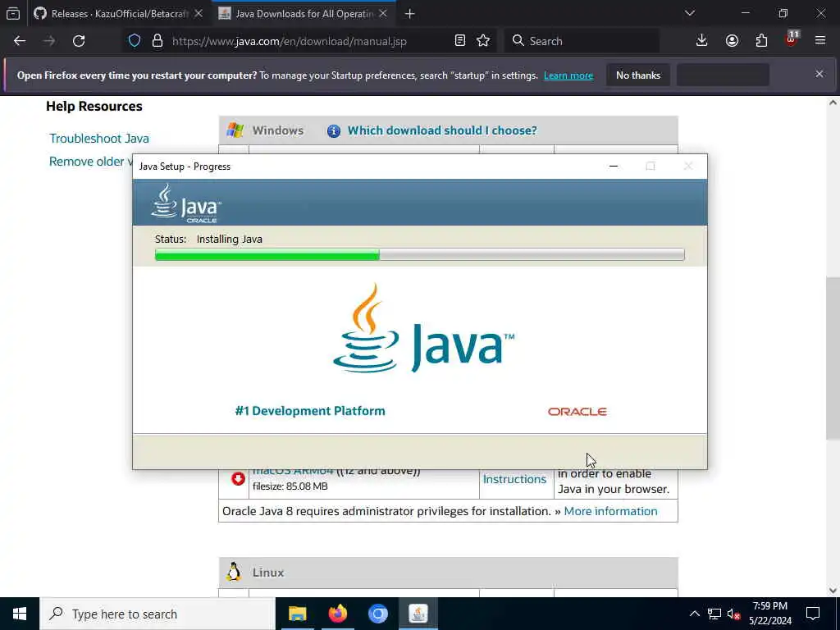This screenshot has width=840, height=630.
Task: Select the Java installer taskbar icon
Action: click(x=418, y=614)
